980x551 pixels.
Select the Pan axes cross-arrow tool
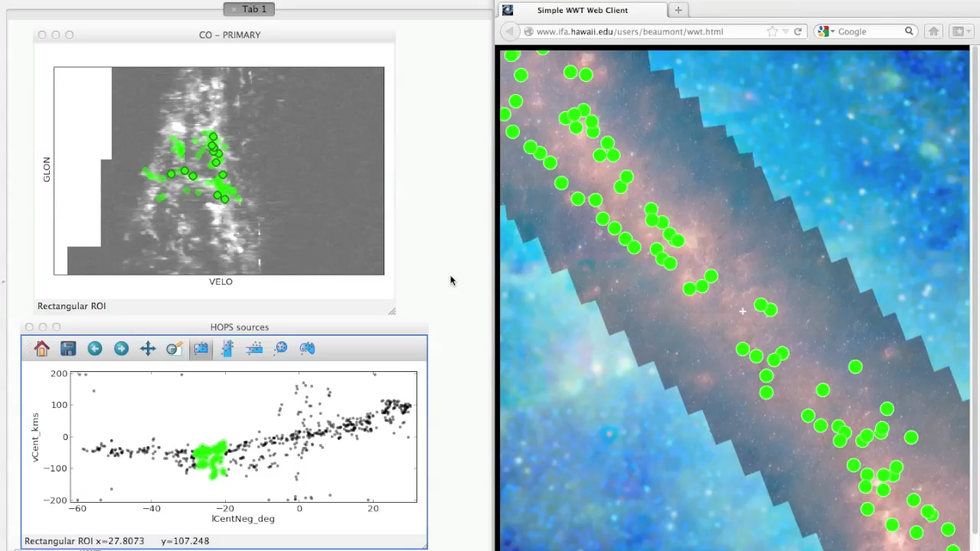coord(148,349)
